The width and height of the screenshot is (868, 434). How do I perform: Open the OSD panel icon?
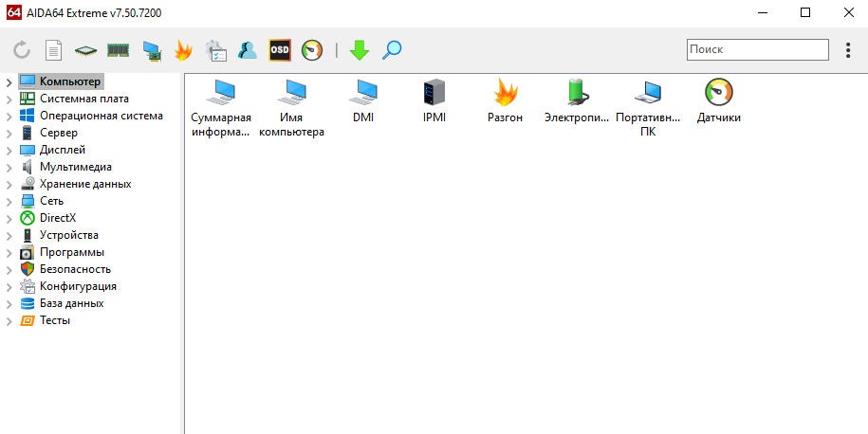[280, 50]
